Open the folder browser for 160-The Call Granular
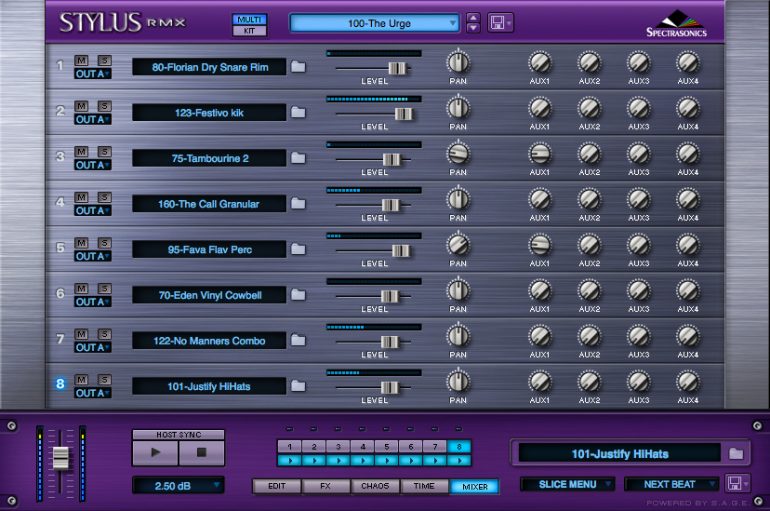 pyautogui.click(x=298, y=204)
